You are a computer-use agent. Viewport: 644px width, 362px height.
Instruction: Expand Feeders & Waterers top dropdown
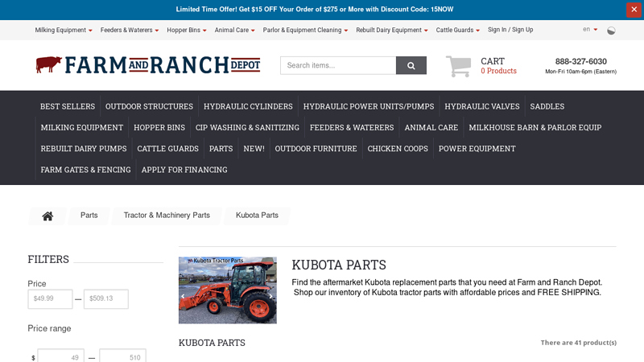tap(130, 30)
